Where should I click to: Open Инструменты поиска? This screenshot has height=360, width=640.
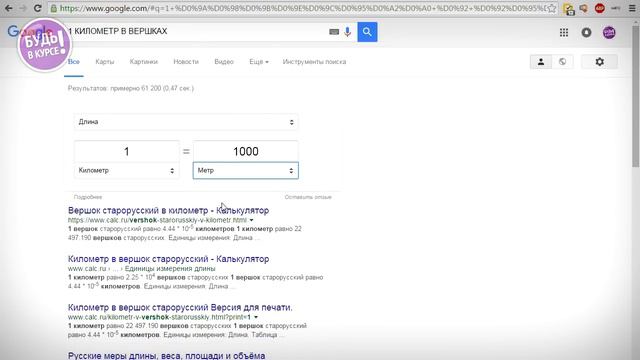314,62
